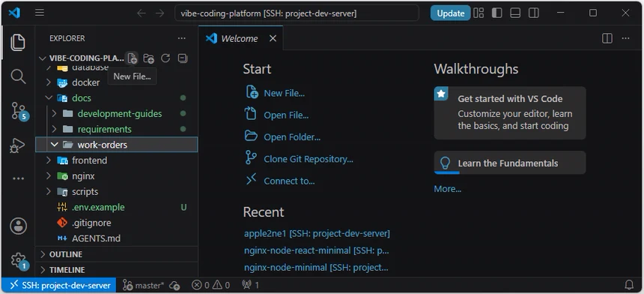The image size is (644, 294).
Task: Close the Welcome tab
Action: click(273, 38)
